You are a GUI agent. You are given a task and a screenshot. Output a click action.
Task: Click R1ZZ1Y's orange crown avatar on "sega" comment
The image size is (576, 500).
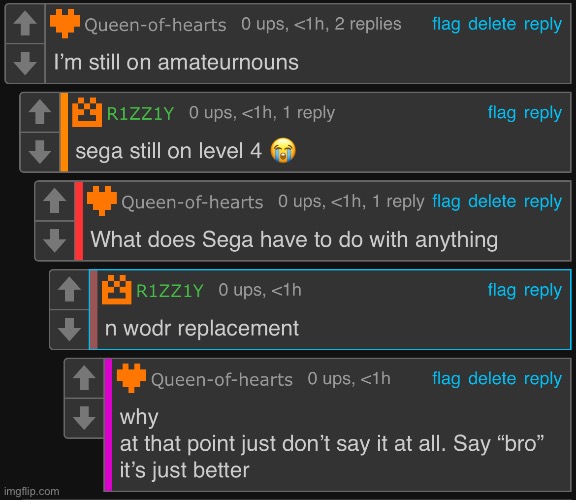87,112
